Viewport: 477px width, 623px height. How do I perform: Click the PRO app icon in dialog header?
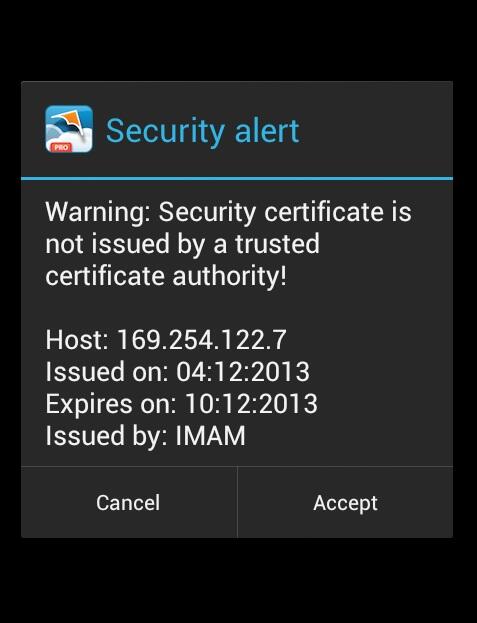69,129
